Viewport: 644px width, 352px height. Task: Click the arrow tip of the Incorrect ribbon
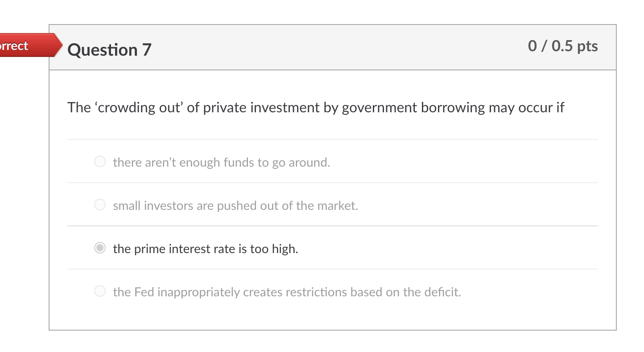59,46
